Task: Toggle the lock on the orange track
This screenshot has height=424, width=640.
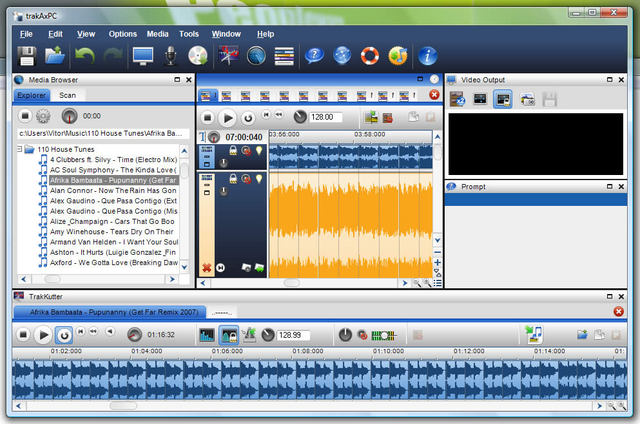Action: (232, 180)
